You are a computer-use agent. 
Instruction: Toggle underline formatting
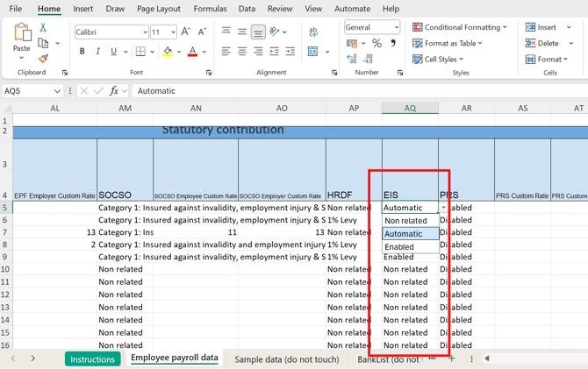113,52
